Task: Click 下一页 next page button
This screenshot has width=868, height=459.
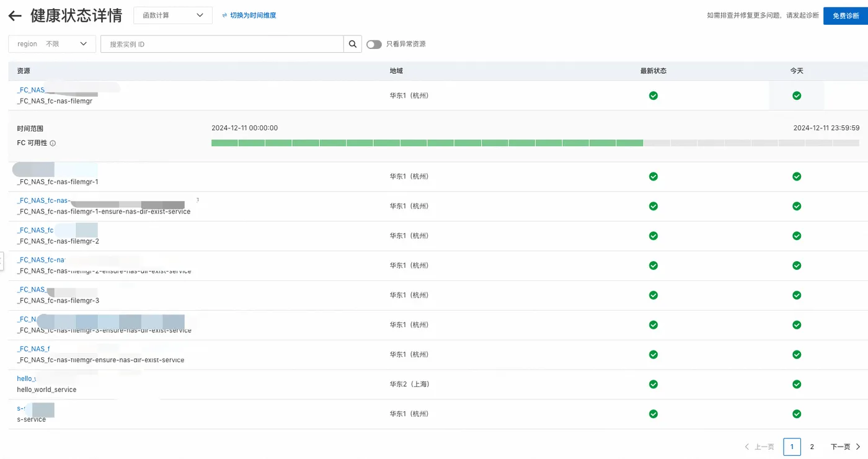Action: (x=846, y=447)
